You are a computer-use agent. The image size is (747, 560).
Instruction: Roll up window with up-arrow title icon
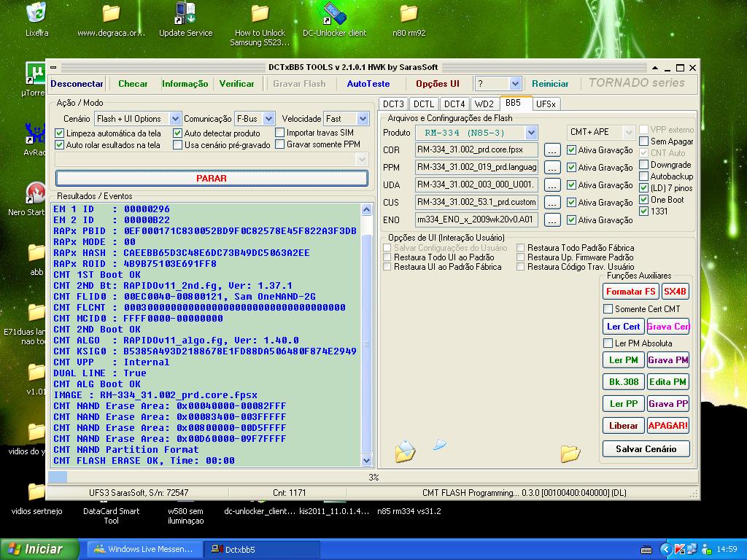(x=655, y=68)
